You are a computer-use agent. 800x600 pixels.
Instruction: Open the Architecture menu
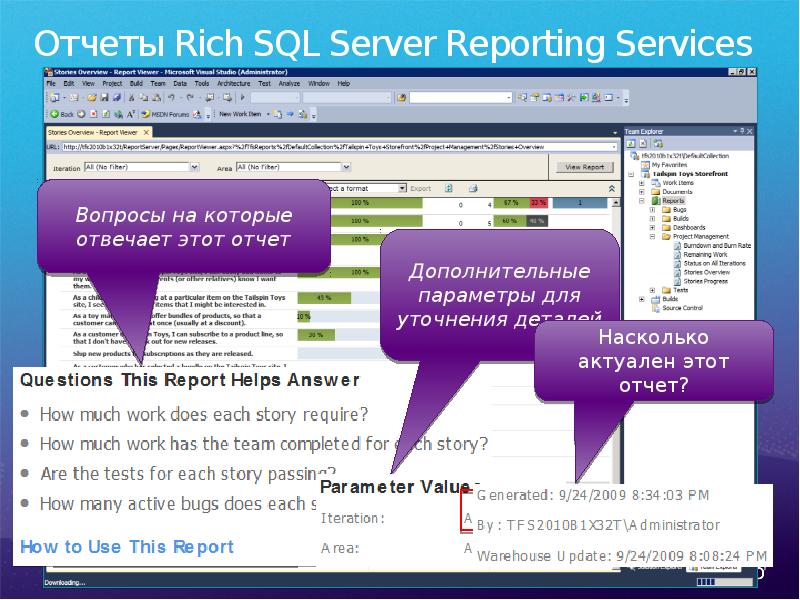tap(234, 84)
